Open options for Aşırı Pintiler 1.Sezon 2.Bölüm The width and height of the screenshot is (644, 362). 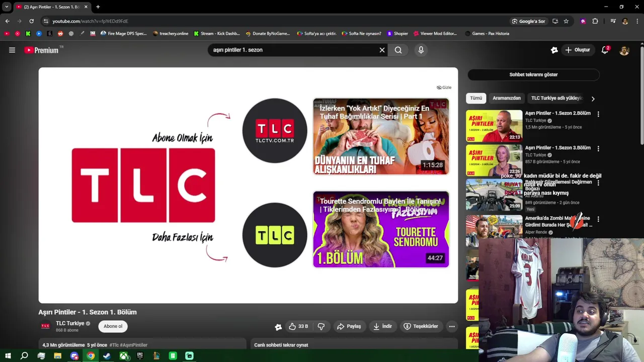[x=598, y=114]
